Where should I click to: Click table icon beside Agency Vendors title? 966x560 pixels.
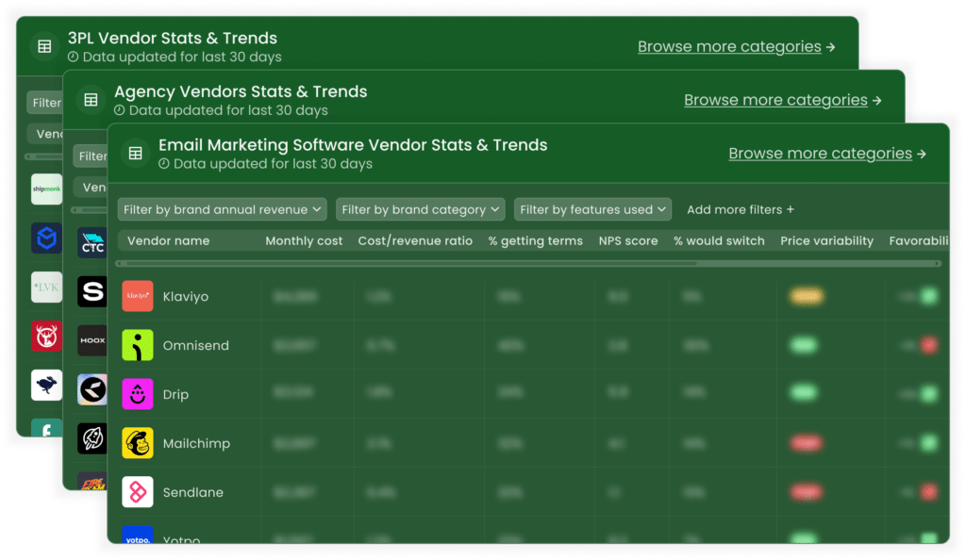[x=92, y=100]
